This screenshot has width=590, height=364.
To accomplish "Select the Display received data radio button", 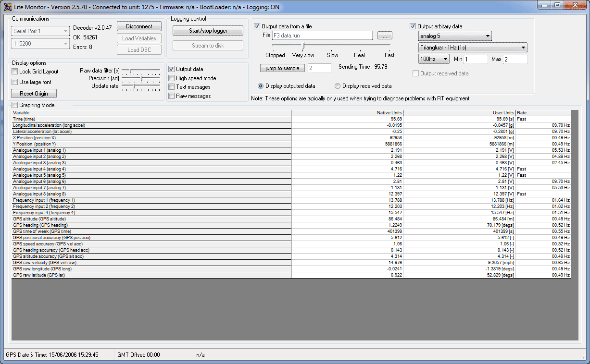I will [x=338, y=86].
